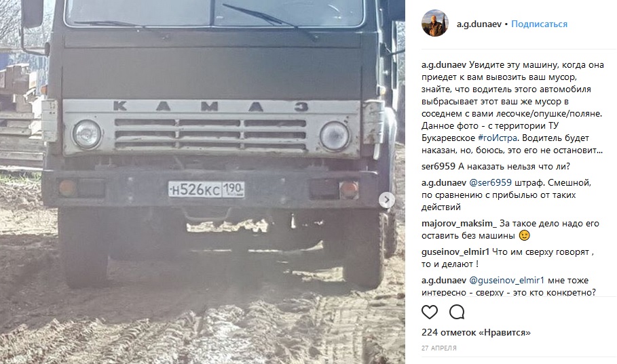Click a.g.dunaev author name in the caption

click(x=444, y=65)
